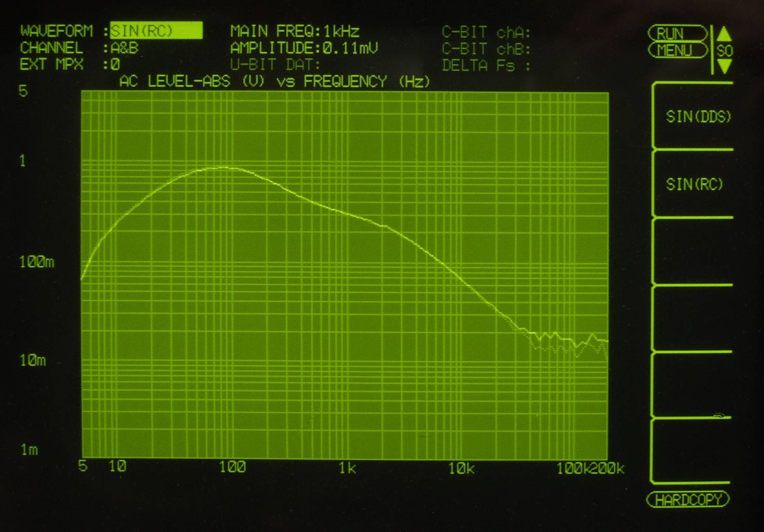Open the CHANNEL A&B setting

(124, 48)
